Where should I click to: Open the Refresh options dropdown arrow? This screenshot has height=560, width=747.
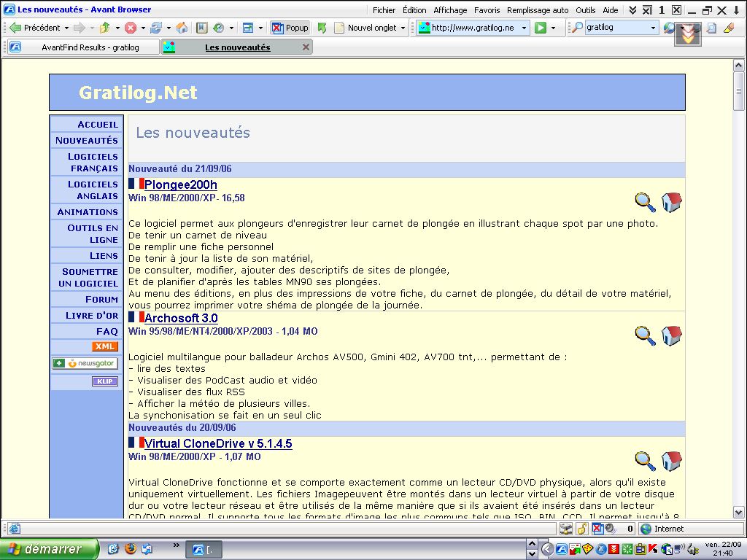pyautogui.click(x=169, y=28)
